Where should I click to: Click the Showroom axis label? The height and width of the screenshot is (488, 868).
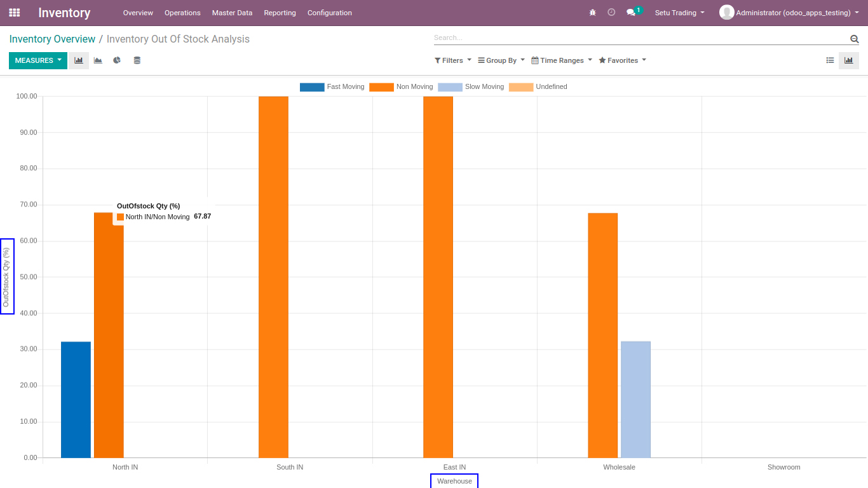pyautogui.click(x=783, y=467)
